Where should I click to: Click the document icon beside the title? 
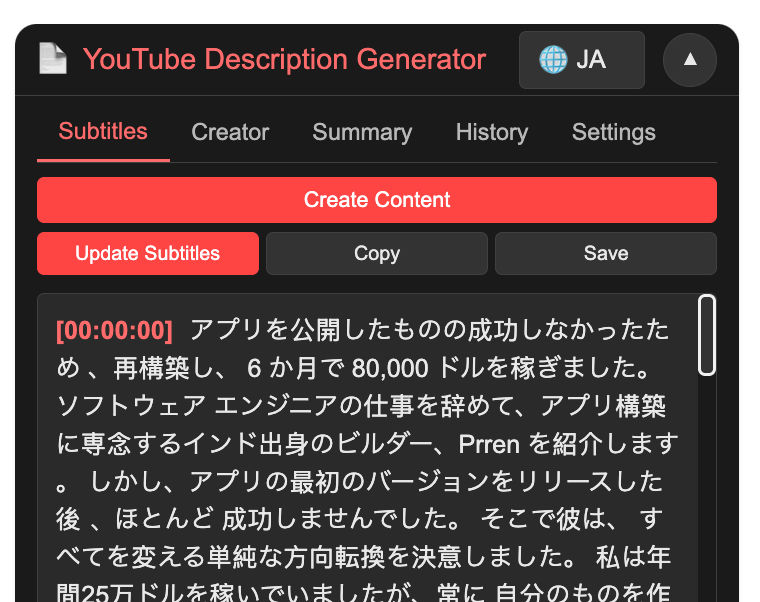point(53,59)
